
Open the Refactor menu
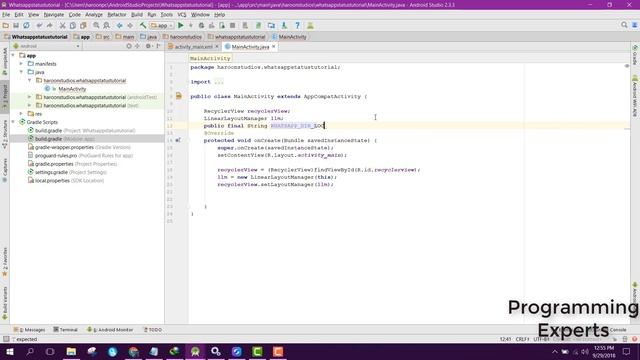coord(117,15)
